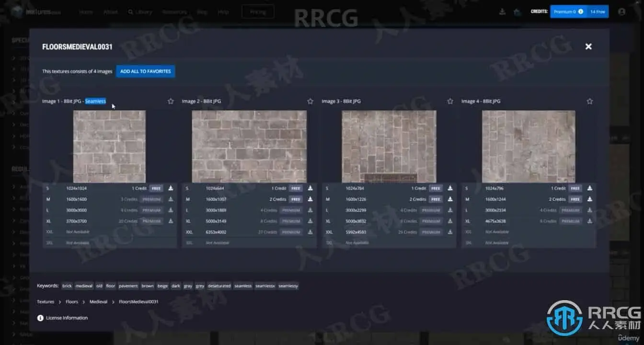The width and height of the screenshot is (644, 345).
Task: Favorite Image 2 with its star
Action: pos(310,102)
